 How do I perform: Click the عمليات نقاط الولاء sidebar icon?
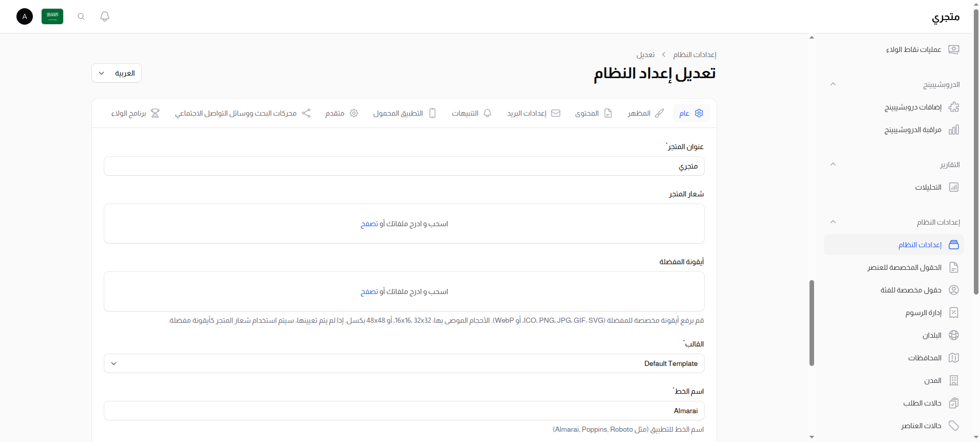(954, 49)
